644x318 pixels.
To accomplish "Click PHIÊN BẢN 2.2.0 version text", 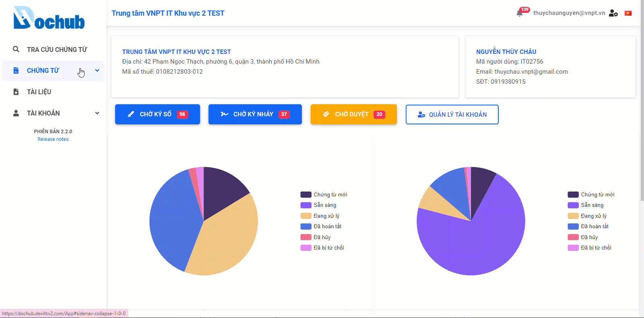I will click(x=53, y=132).
